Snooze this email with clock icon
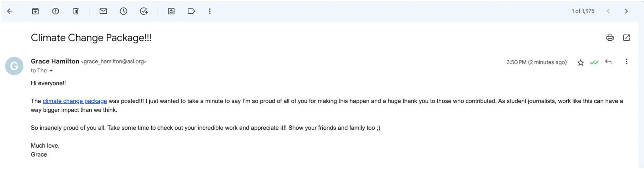Screen dimensions: 644x169 [x=124, y=11]
